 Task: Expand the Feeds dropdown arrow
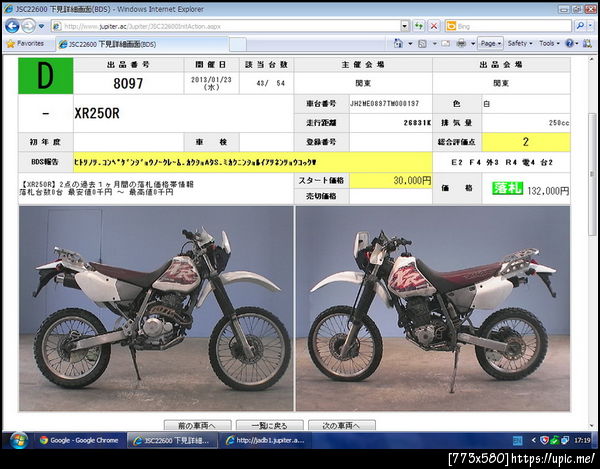tap(434, 44)
